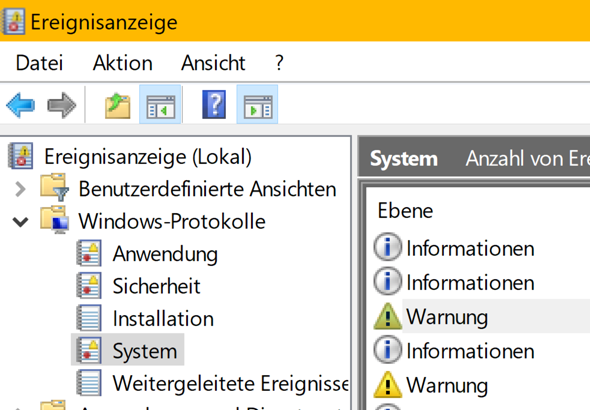Click info icon of second Informationen row
This screenshot has width=590, height=410.
click(388, 281)
